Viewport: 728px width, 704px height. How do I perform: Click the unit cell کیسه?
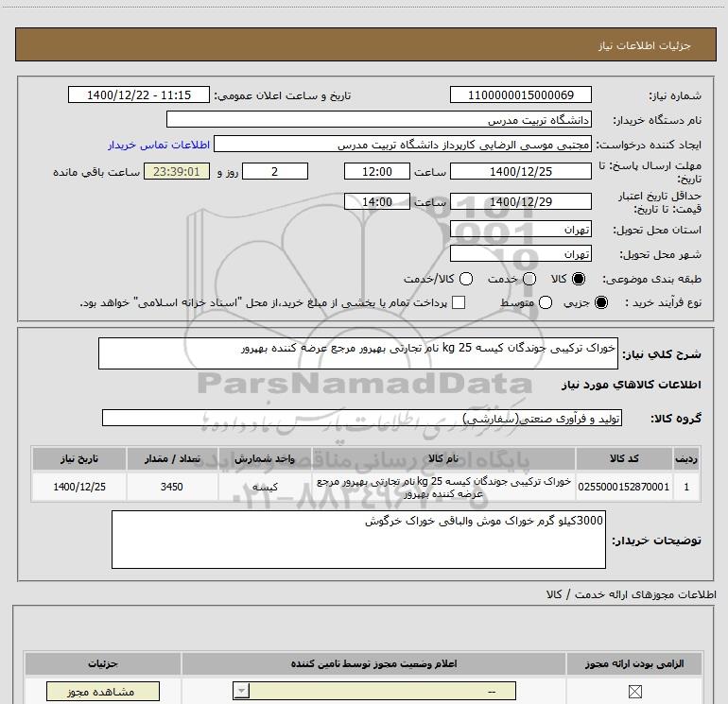[x=265, y=487]
